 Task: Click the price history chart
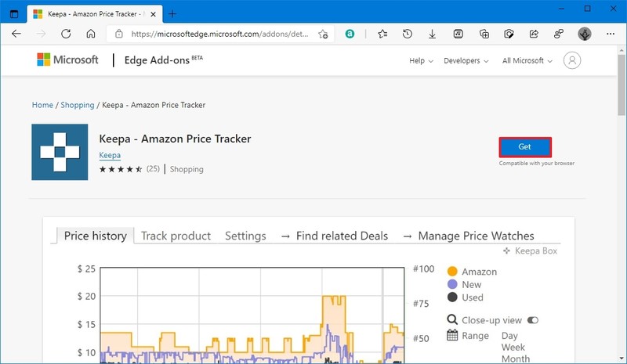(x=252, y=315)
